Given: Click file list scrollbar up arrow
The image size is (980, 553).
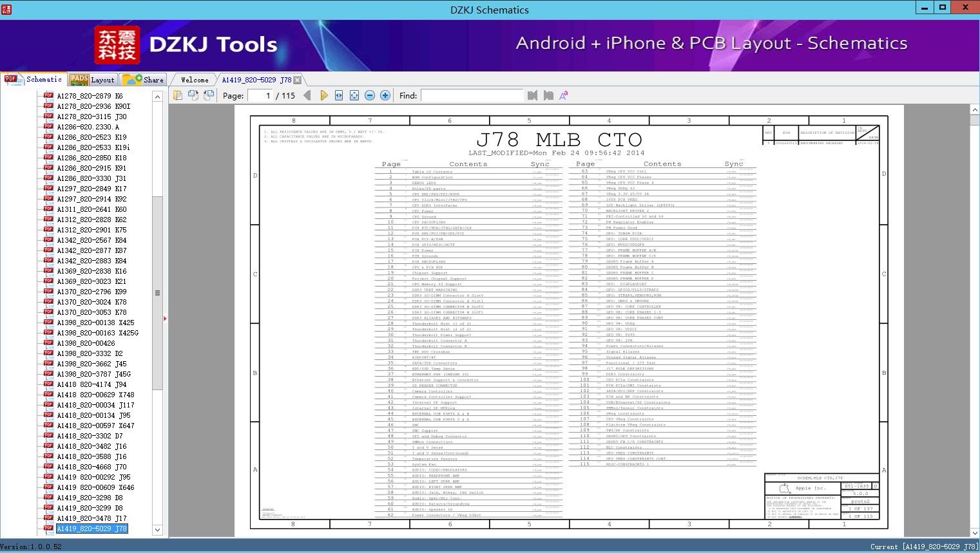Looking at the screenshot, I should [x=157, y=97].
